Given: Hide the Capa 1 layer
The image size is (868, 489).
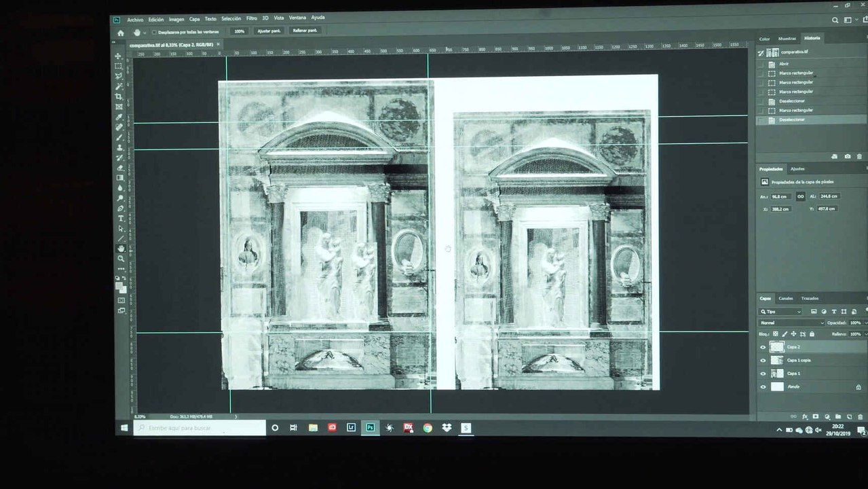Looking at the screenshot, I should [763, 374].
